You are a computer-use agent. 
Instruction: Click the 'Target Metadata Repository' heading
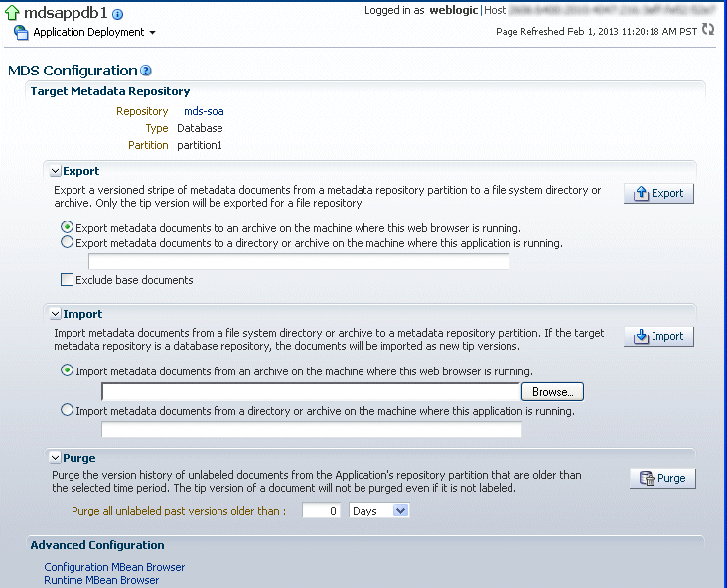point(110,91)
